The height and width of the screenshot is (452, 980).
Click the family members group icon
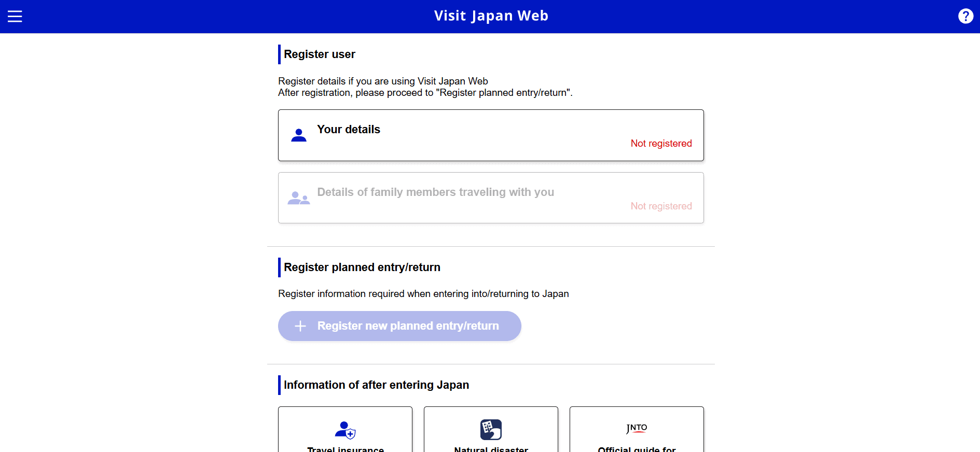pos(299,198)
